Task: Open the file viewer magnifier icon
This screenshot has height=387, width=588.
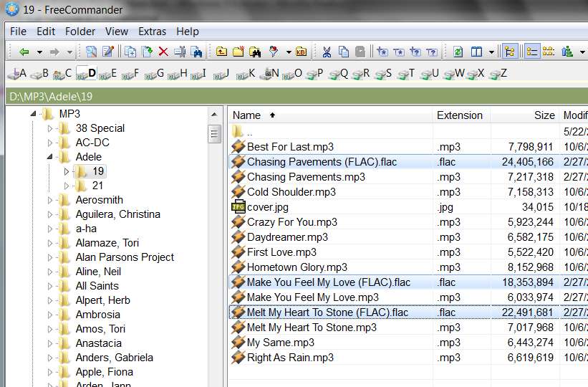Action: pos(91,52)
